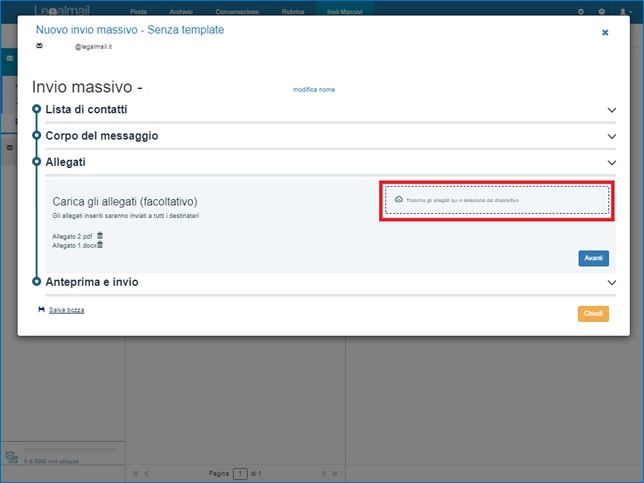Click the floppy disk save icon
Screen dimensions: 644x483
(41, 310)
